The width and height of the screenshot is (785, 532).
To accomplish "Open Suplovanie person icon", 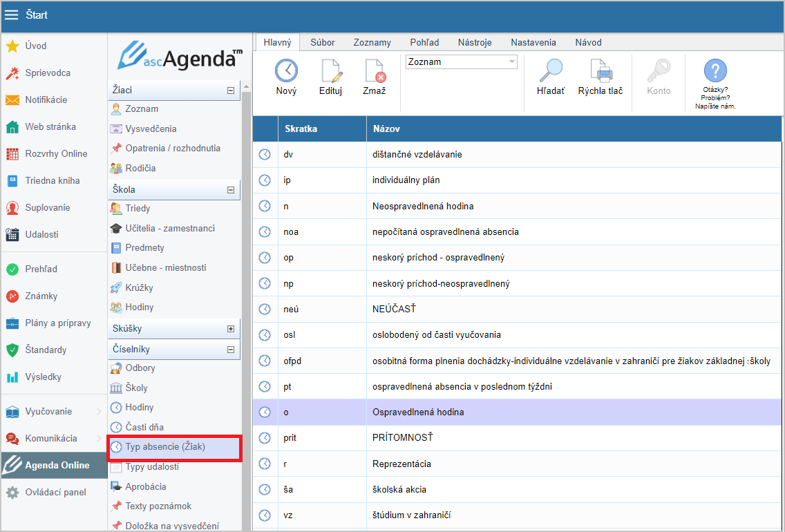I will pyautogui.click(x=12, y=208).
